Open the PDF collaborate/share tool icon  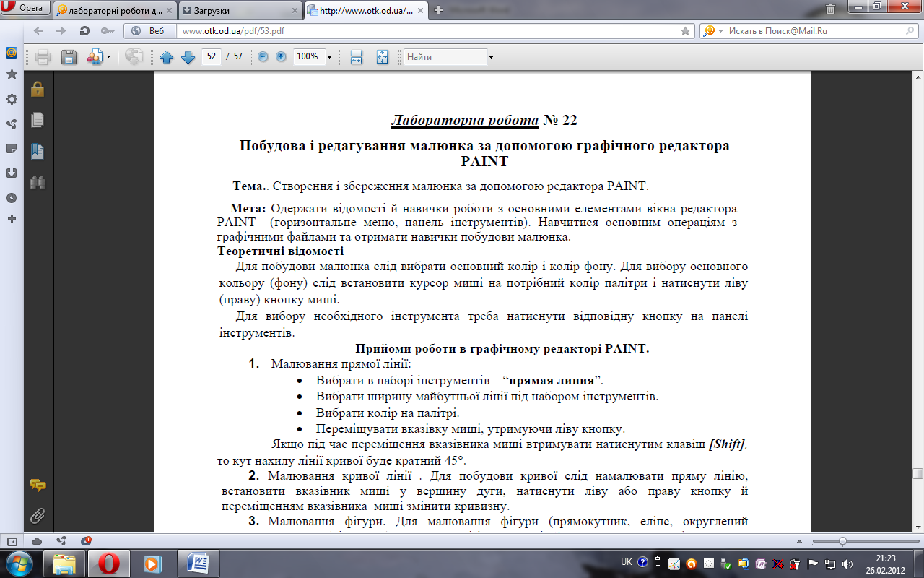(95, 57)
